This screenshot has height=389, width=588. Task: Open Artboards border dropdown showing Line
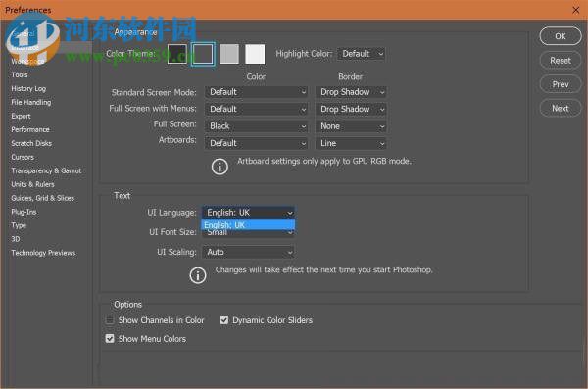[x=351, y=143]
